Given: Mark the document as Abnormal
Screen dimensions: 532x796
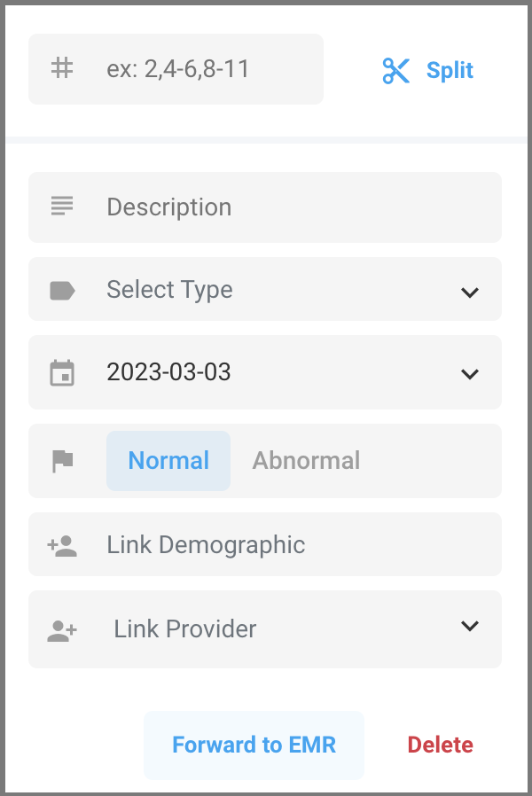Looking at the screenshot, I should [306, 461].
